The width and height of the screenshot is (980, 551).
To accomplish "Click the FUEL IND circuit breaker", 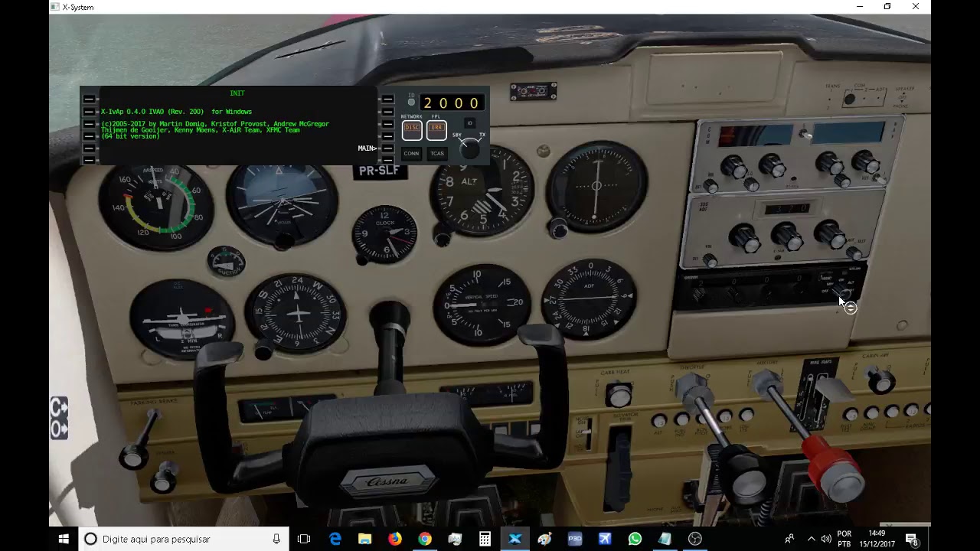I will (x=681, y=419).
